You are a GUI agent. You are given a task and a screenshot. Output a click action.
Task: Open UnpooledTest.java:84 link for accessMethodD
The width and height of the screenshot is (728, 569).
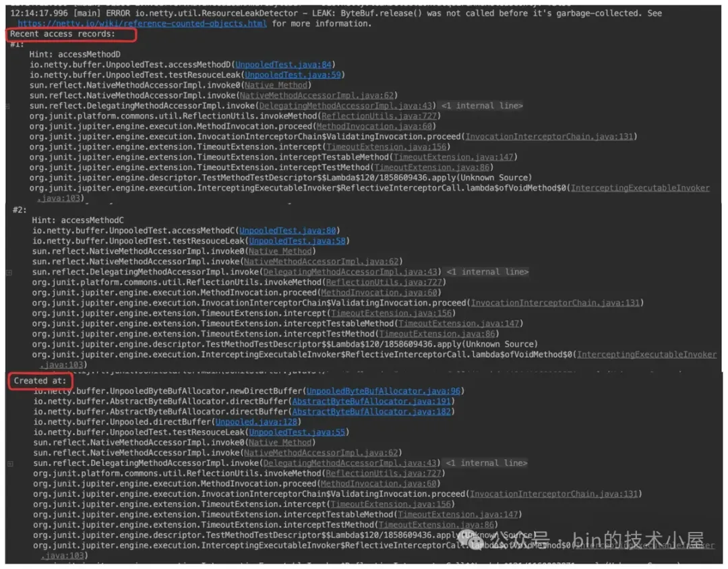point(283,65)
